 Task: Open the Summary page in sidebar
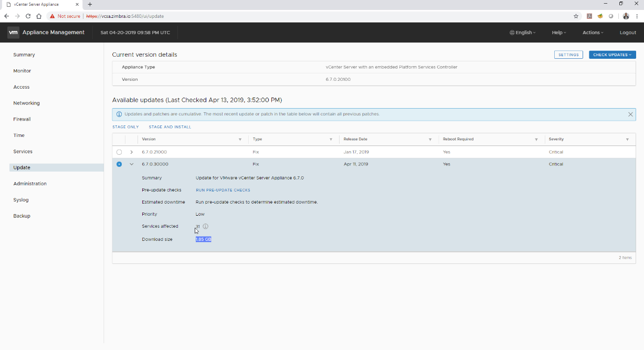pyautogui.click(x=24, y=55)
